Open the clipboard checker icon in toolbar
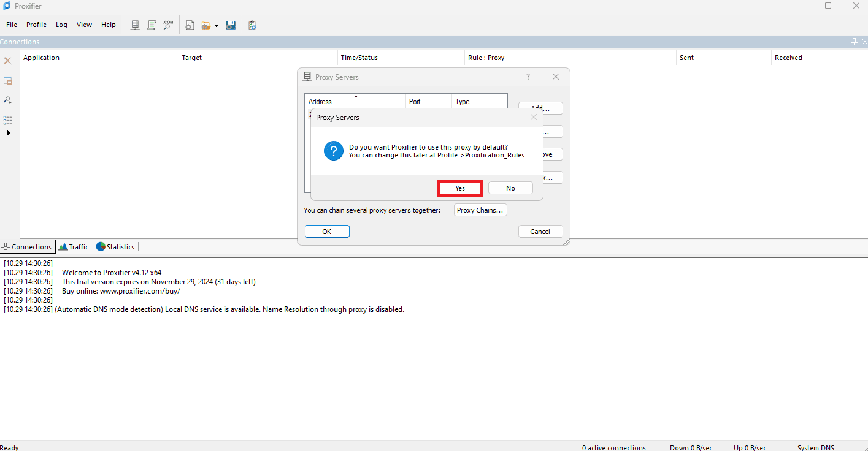This screenshot has height=451, width=868. (252, 25)
